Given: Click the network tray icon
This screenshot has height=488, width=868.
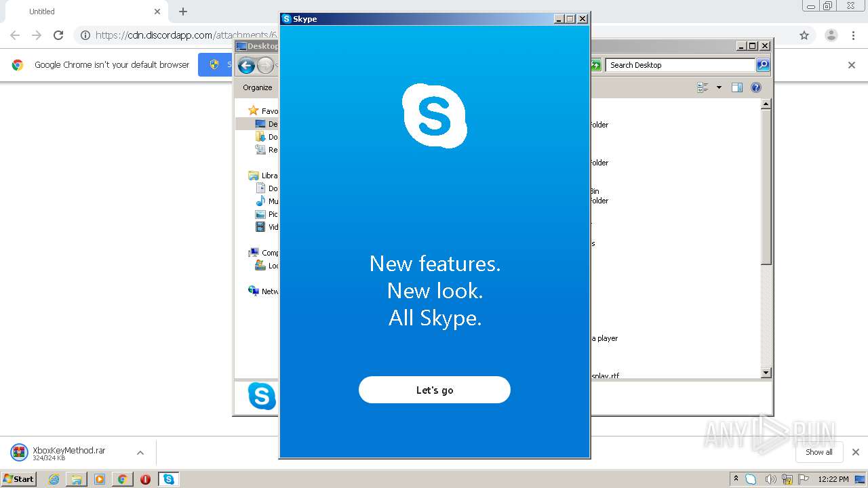Looking at the screenshot, I should click(787, 479).
